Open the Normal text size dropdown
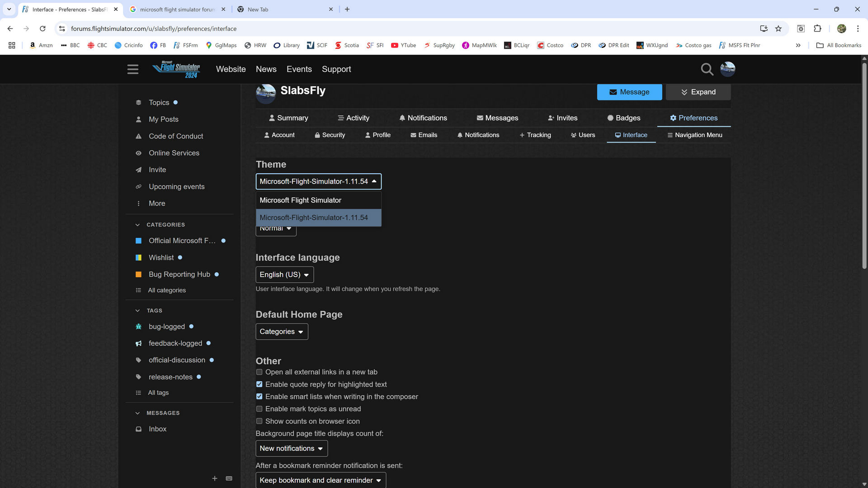The width and height of the screenshot is (868, 488). point(276,230)
